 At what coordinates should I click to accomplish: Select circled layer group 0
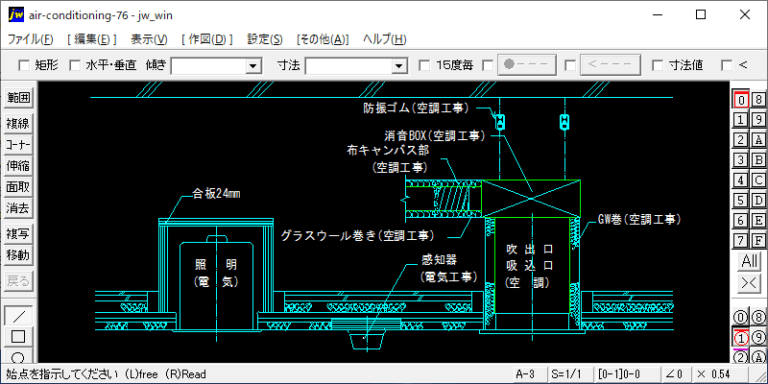tap(741, 317)
